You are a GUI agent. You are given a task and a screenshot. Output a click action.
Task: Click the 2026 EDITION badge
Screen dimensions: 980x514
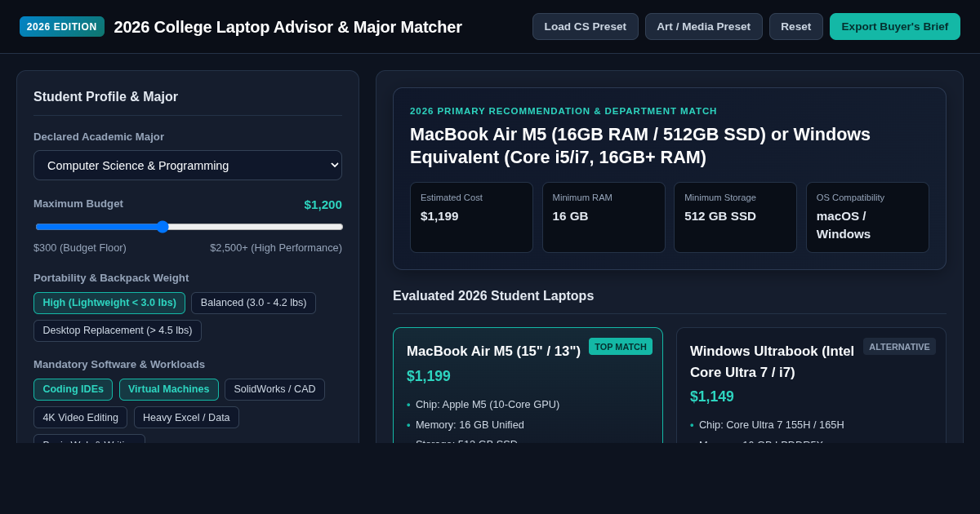[62, 26]
